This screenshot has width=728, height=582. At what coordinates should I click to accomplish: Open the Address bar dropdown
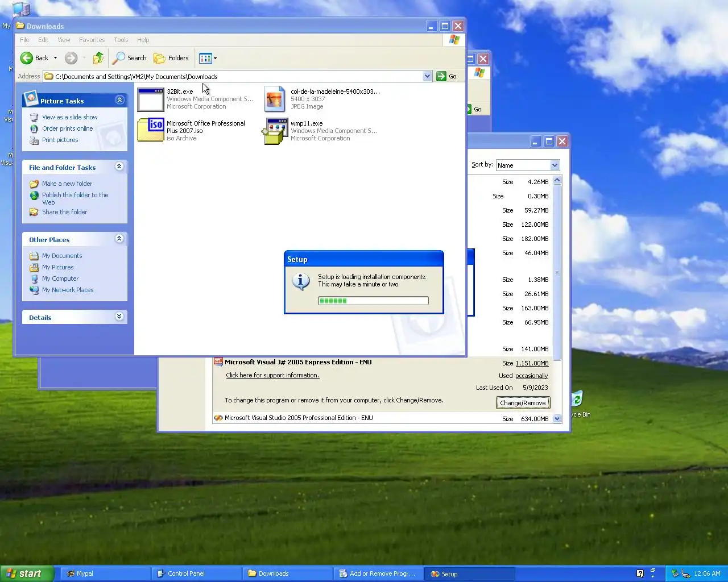pyautogui.click(x=427, y=76)
